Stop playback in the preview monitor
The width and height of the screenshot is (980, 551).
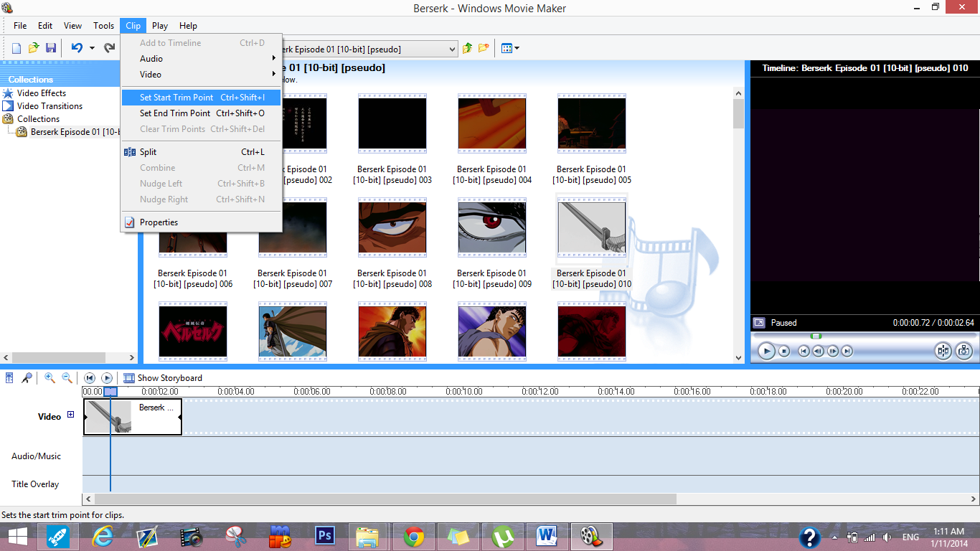(x=784, y=351)
